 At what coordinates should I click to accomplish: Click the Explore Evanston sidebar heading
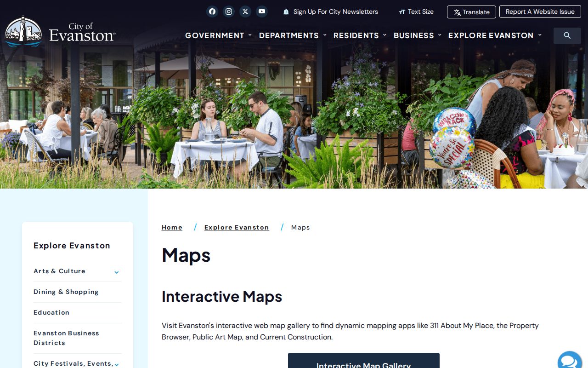[72, 246]
